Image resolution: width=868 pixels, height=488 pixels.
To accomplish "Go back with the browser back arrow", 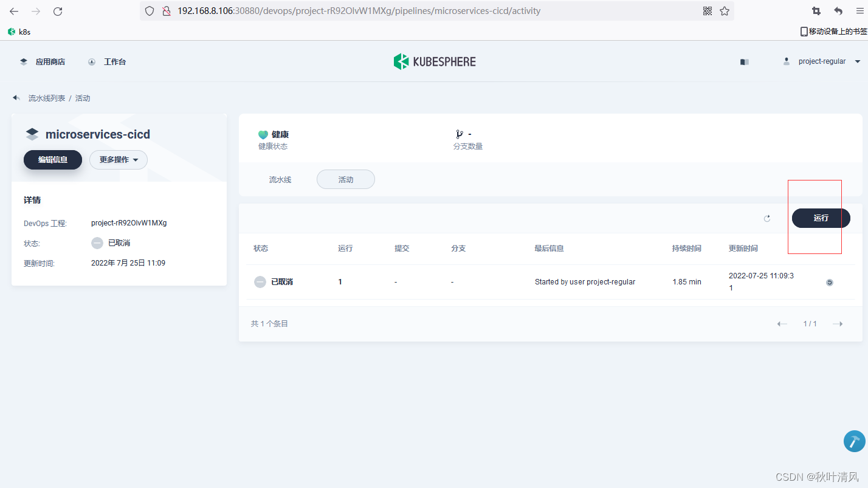I will pyautogui.click(x=14, y=11).
